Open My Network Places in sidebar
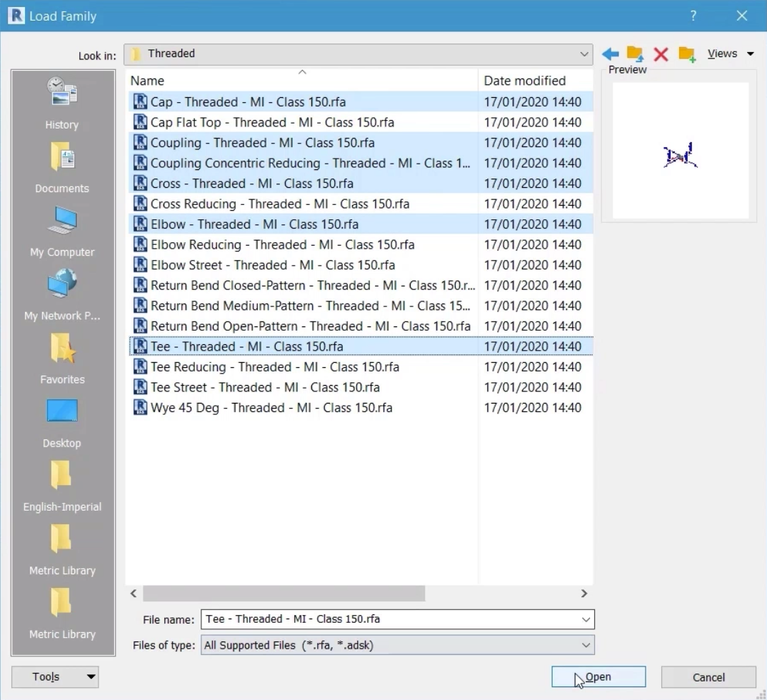This screenshot has height=700, width=767. (x=62, y=295)
